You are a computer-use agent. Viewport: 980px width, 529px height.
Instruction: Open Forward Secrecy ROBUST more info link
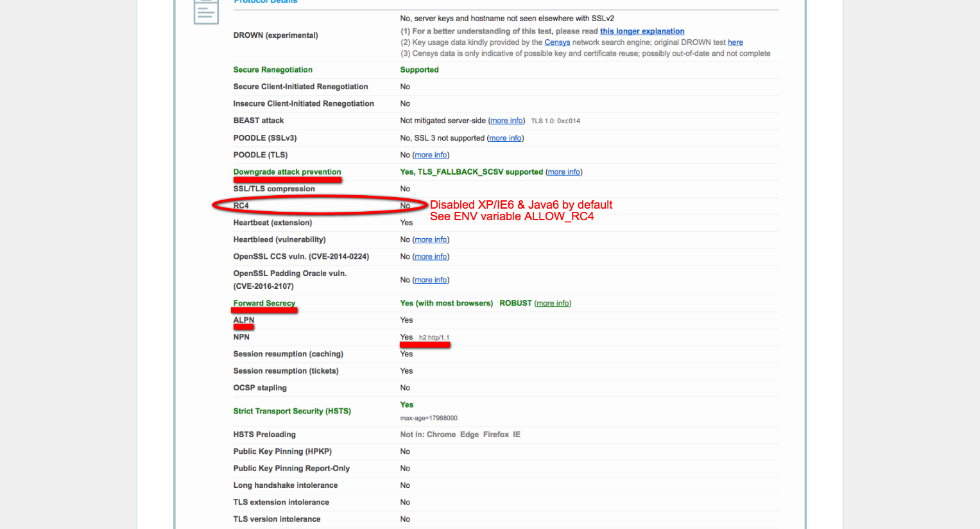click(x=553, y=303)
